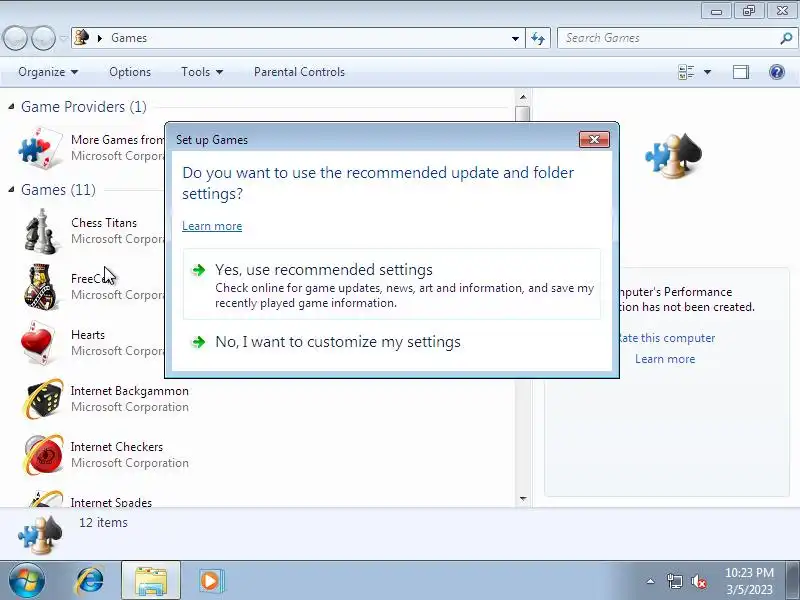Open the Internet Checkers icon

pos(43,455)
